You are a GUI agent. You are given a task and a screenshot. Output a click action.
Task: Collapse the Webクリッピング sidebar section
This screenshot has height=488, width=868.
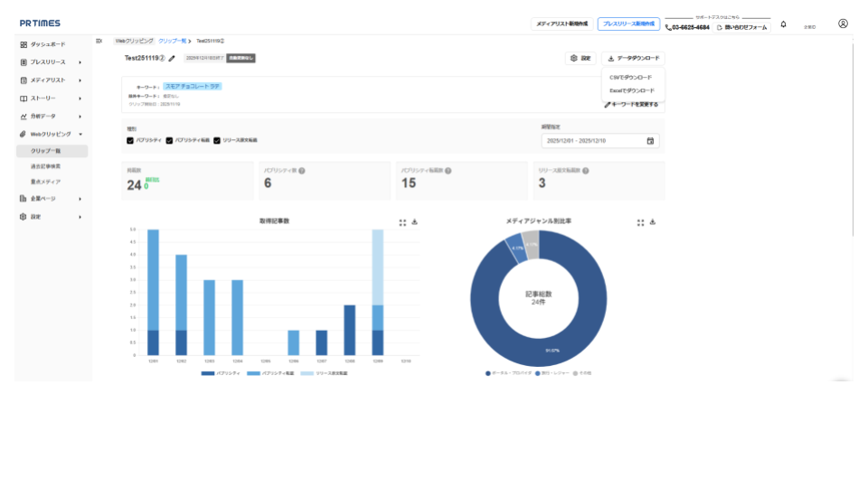[80, 134]
